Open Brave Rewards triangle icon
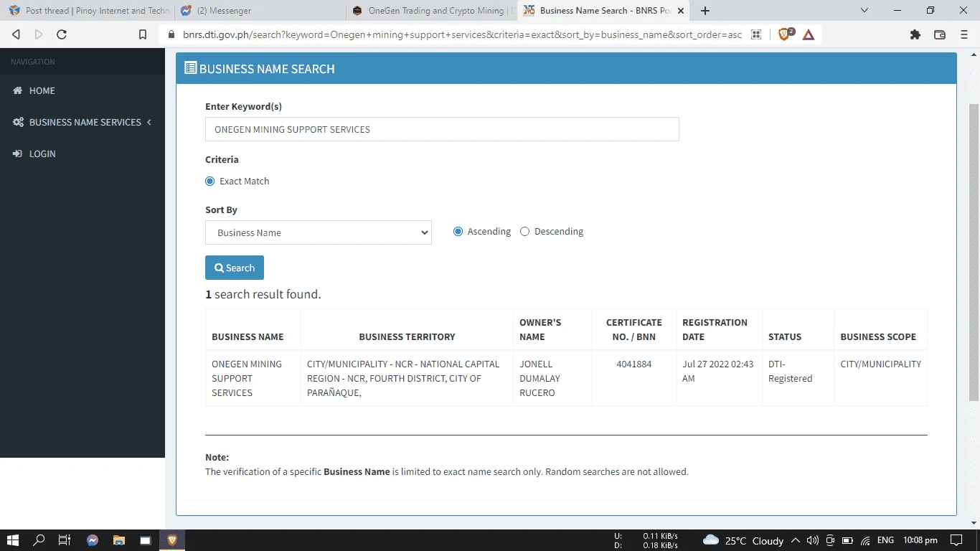 (x=809, y=34)
